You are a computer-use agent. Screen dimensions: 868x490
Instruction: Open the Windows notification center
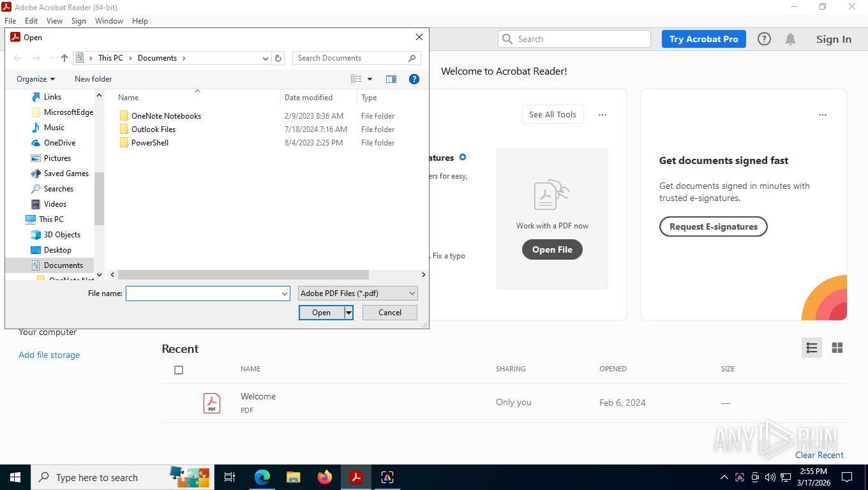847,477
